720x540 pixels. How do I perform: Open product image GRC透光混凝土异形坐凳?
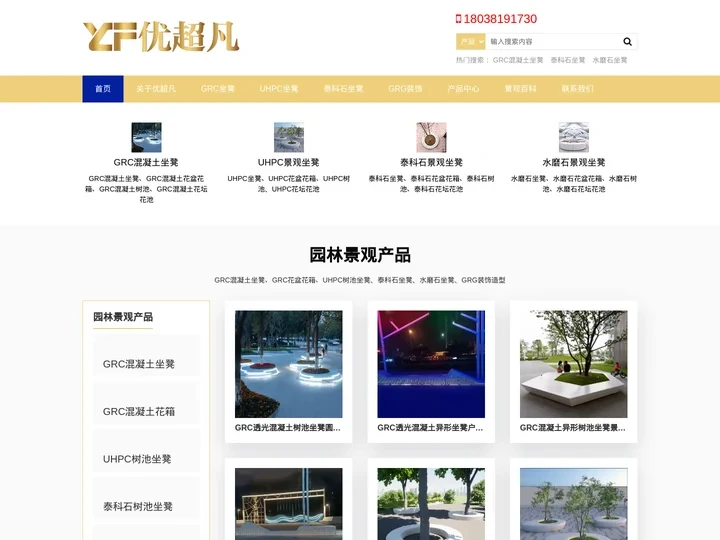[x=431, y=364]
